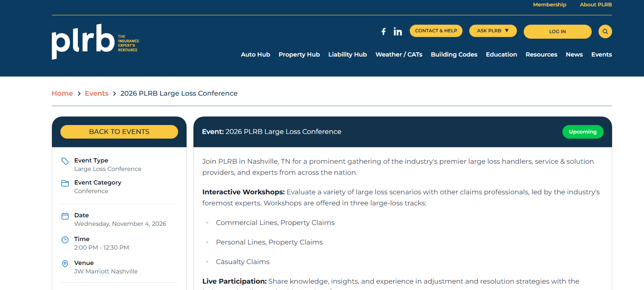The width and height of the screenshot is (644, 290).
Task: Click the search magnifier icon
Action: (605, 31)
